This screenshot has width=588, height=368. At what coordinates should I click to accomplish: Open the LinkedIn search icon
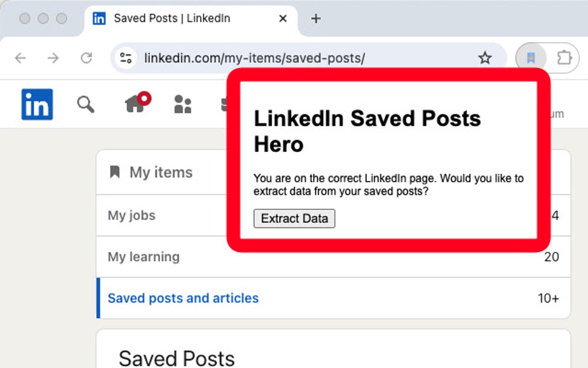[x=85, y=104]
